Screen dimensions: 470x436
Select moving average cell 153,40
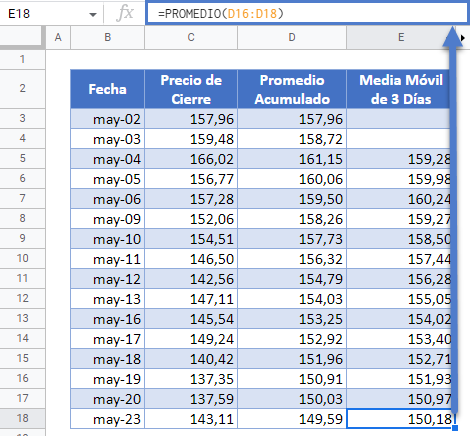pos(400,339)
